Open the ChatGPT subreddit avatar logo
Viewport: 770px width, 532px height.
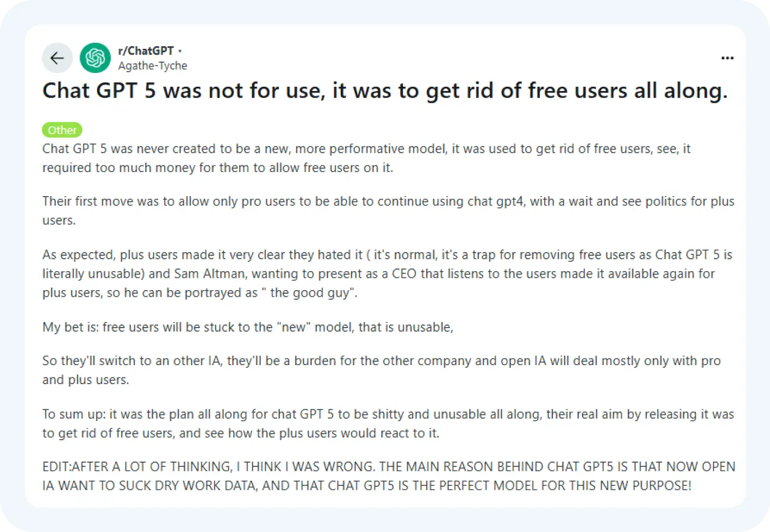point(95,58)
